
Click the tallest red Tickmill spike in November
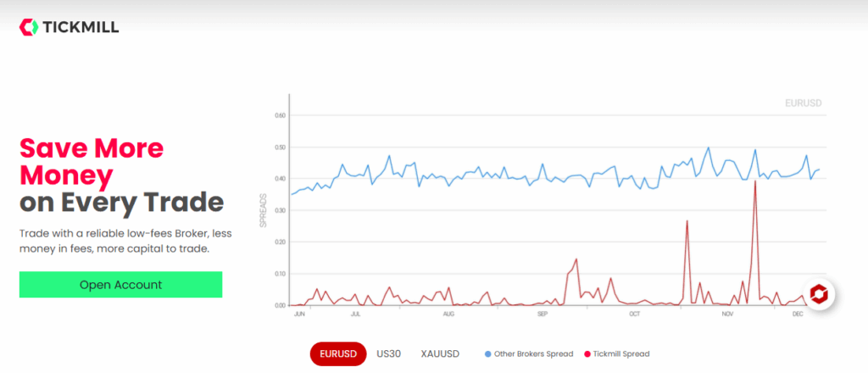coord(755,182)
